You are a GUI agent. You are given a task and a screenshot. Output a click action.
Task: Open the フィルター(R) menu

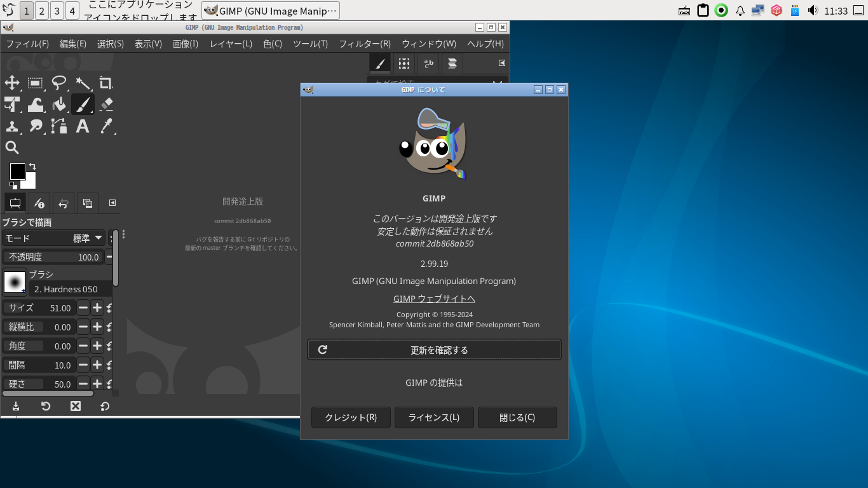(365, 44)
